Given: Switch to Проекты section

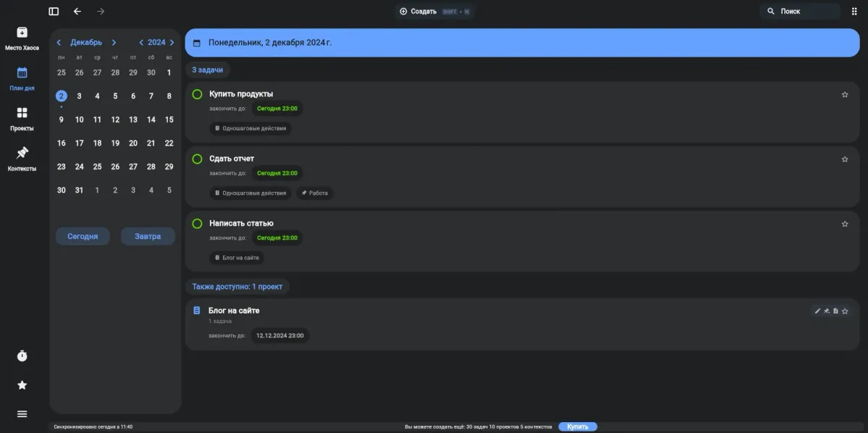Looking at the screenshot, I should (22, 119).
